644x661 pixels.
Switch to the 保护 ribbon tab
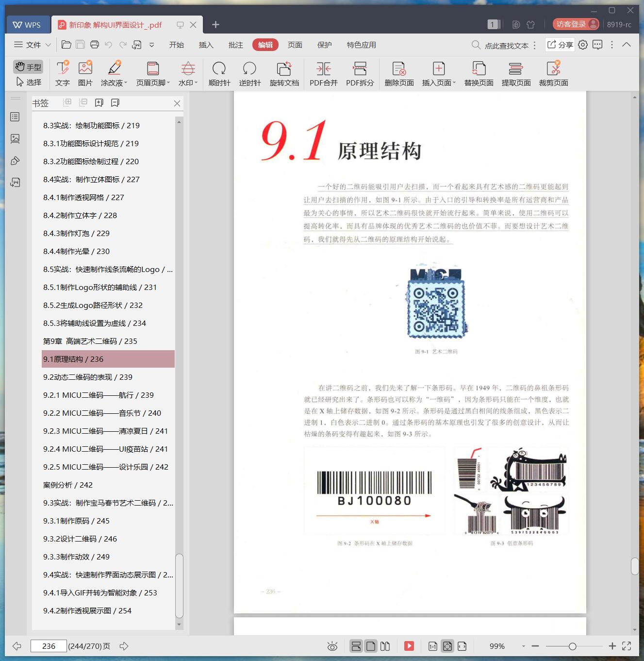(x=325, y=45)
